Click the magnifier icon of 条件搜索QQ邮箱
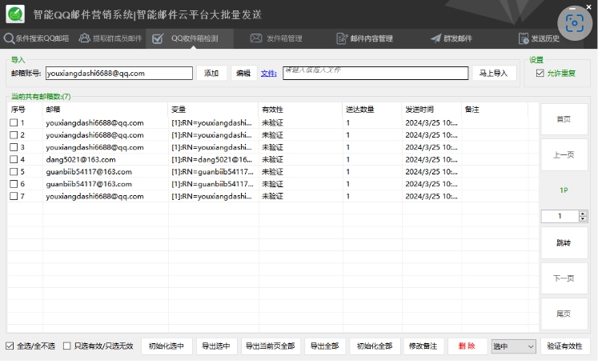Image resolution: width=598 pixels, height=364 pixels. 9,38
